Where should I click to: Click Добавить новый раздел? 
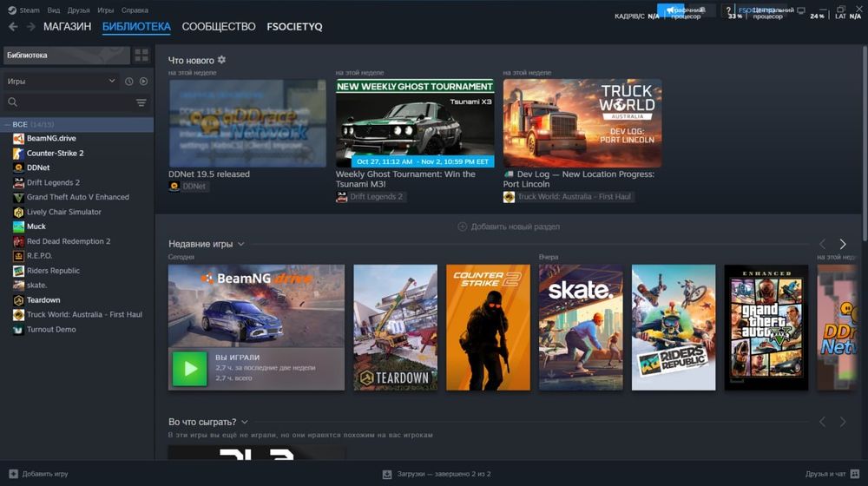tap(509, 227)
